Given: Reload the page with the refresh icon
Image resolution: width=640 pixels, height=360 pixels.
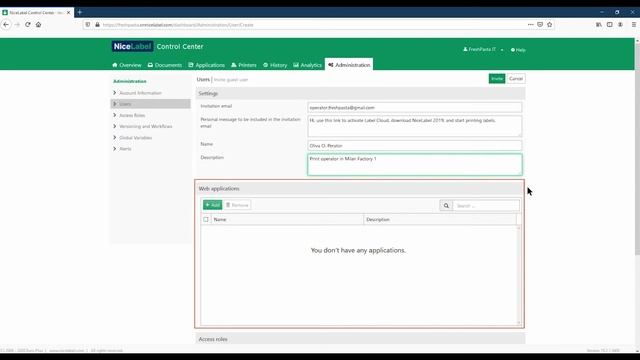Looking at the screenshot, I should pos(28,24).
